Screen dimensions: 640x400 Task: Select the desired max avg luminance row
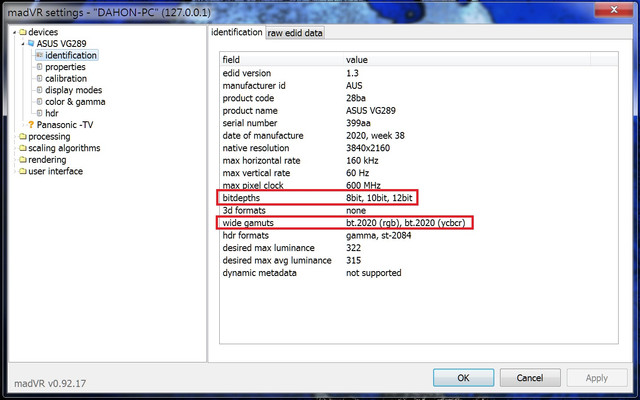pos(419,260)
